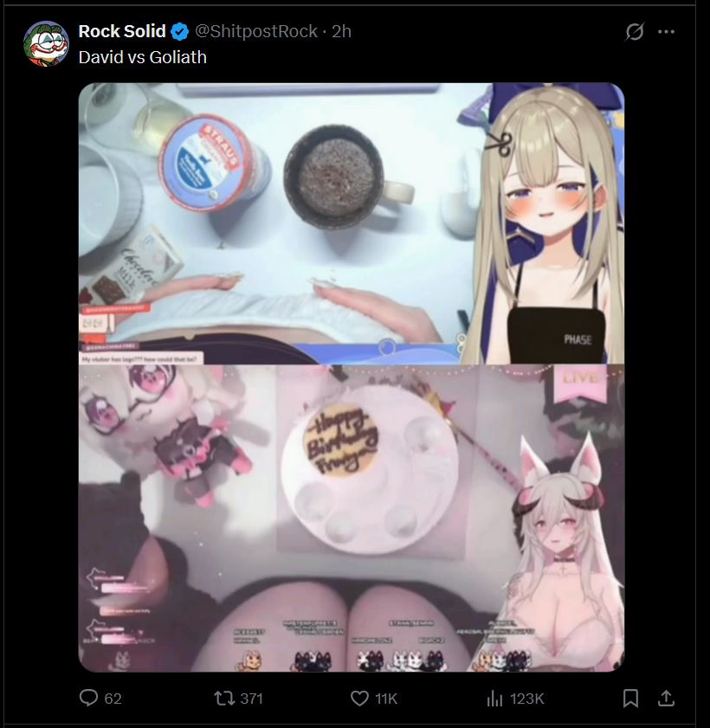Click the @ShitpostRock handle
This screenshot has width=710, height=728.
click(x=256, y=31)
